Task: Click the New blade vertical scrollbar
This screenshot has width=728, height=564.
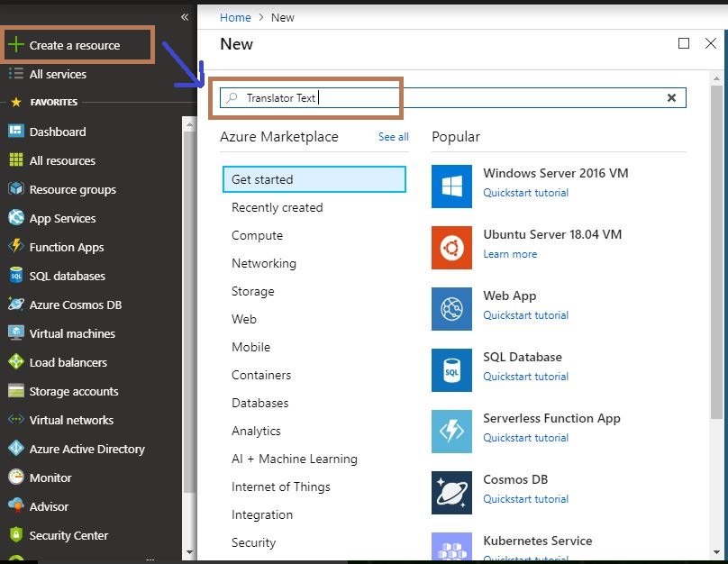Action: tap(716, 250)
